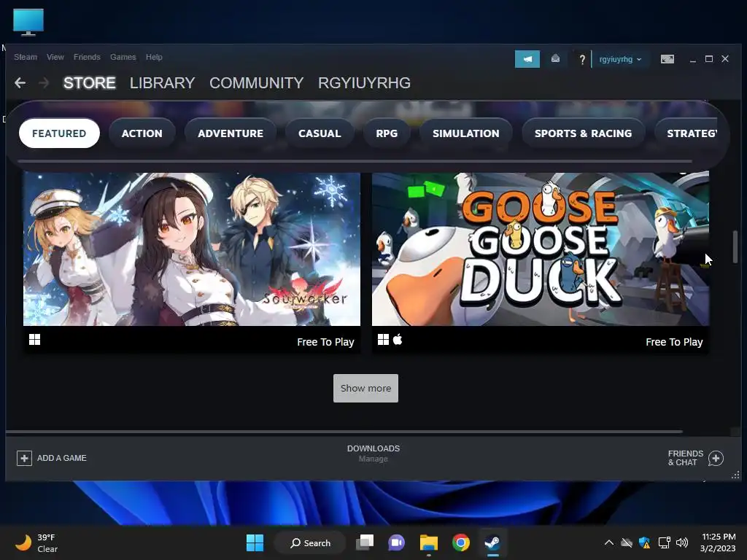The image size is (747, 560).
Task: Open File Explorer from the taskbar
Action: [429, 542]
